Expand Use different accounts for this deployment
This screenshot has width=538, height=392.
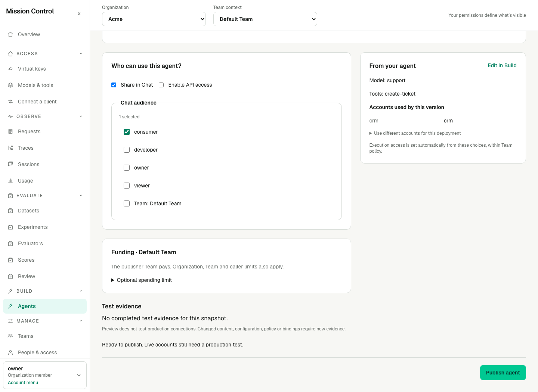(415, 133)
